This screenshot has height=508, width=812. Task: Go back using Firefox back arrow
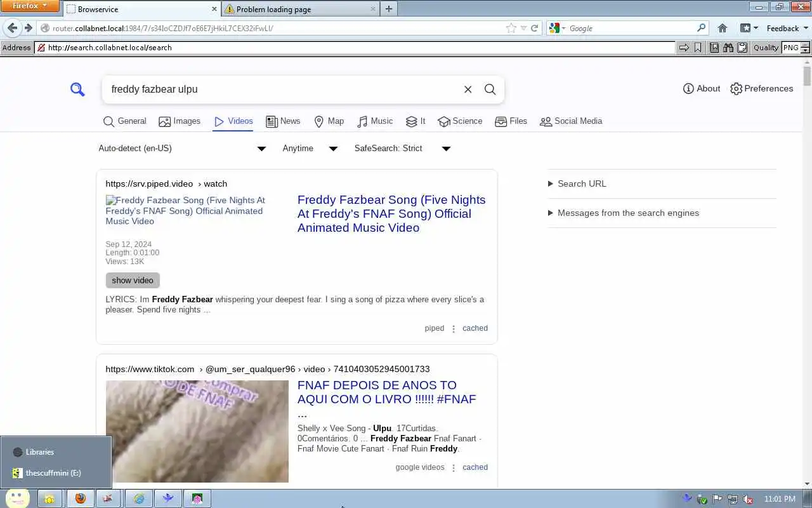[x=12, y=28]
